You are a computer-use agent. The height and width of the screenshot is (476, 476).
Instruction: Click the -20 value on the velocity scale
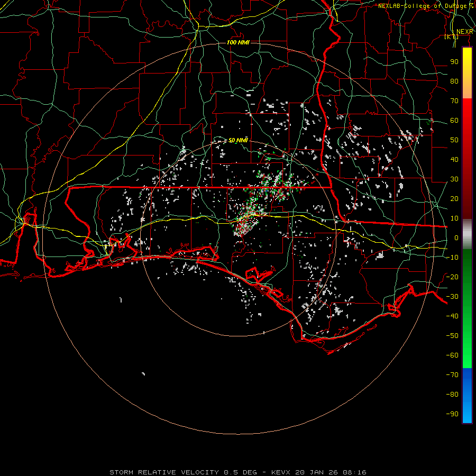[452, 277]
